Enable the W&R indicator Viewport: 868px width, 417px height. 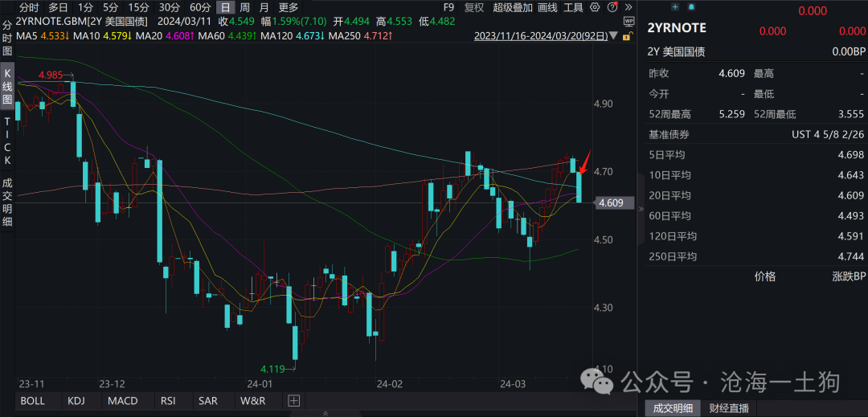[252, 400]
